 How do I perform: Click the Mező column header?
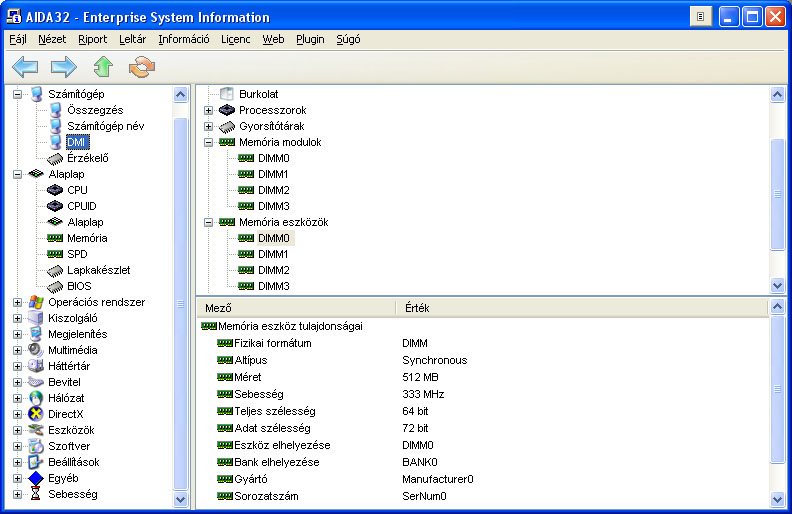point(295,308)
